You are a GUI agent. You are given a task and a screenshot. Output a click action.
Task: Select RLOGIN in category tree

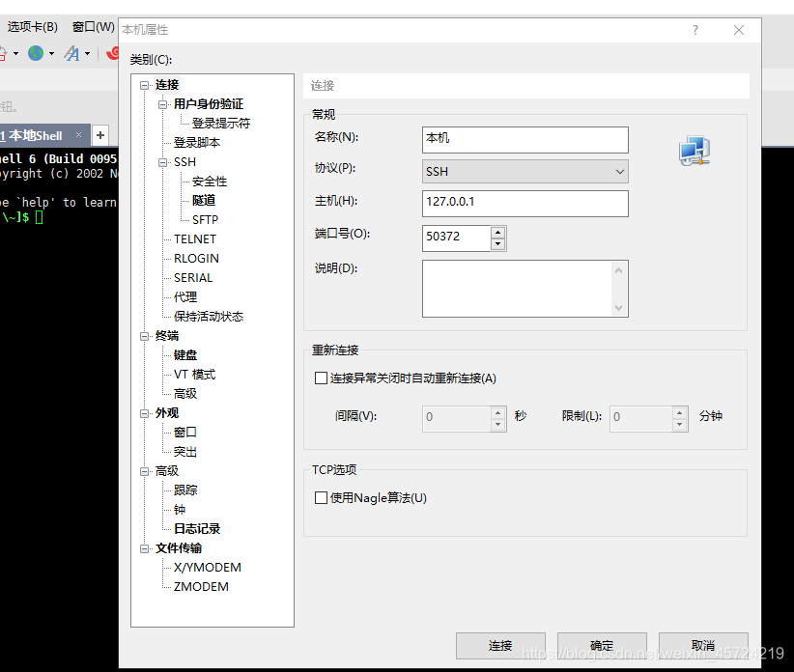[x=196, y=258]
